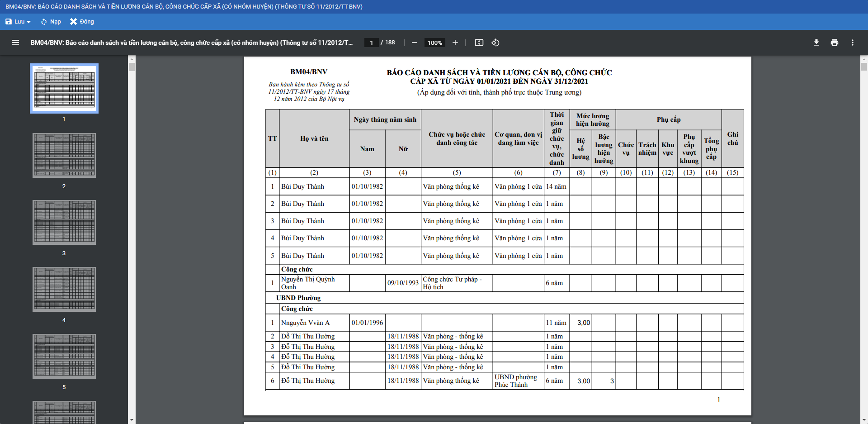This screenshot has height=424, width=868.
Task: Click the zoom in plus icon
Action: click(x=455, y=43)
